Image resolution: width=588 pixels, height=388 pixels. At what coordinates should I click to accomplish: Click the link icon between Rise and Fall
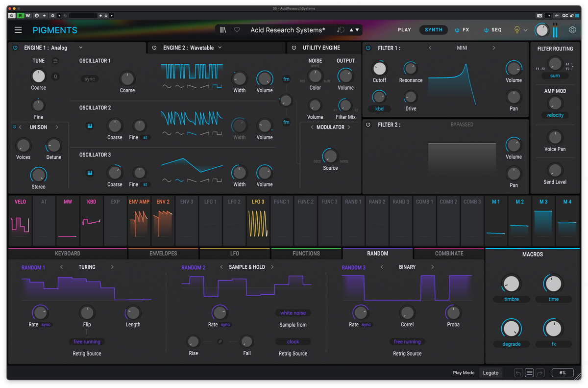220,341
